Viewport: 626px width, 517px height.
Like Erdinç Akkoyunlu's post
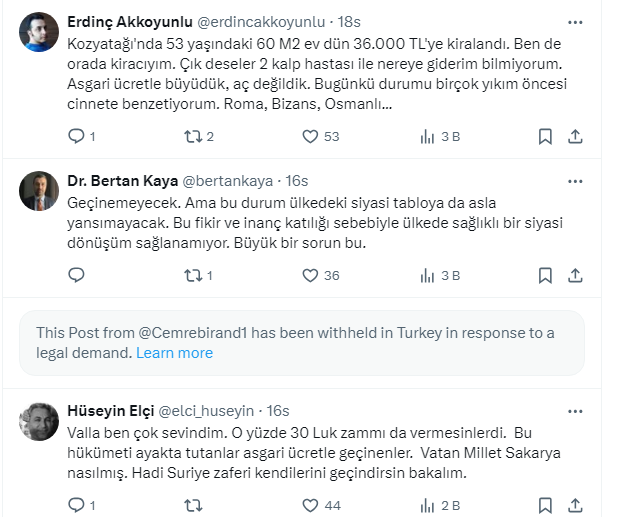click(x=310, y=136)
